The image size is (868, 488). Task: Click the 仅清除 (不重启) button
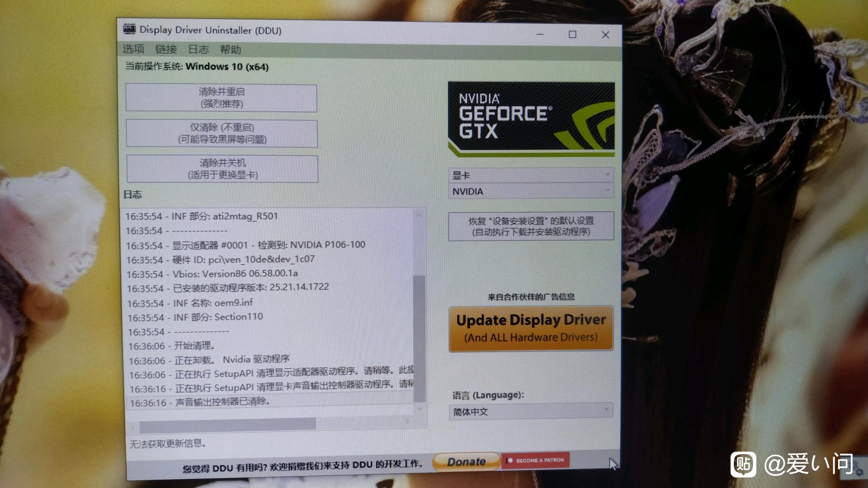pyautogui.click(x=222, y=134)
